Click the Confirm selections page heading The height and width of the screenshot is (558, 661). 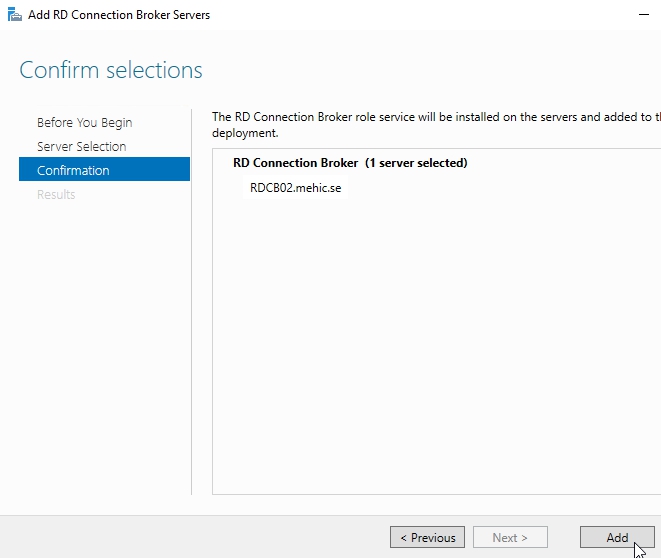(111, 70)
